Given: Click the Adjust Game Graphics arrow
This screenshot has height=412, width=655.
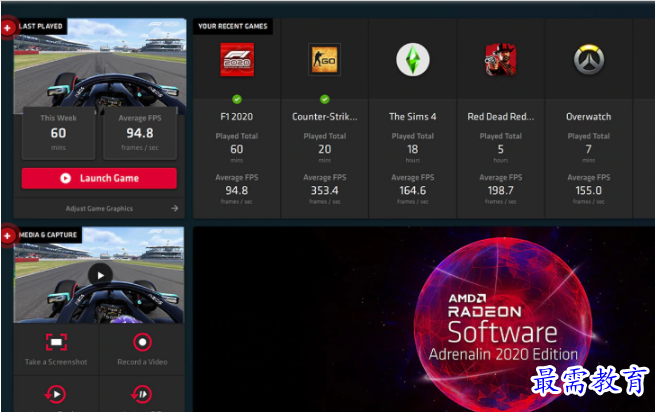Looking at the screenshot, I should tap(175, 208).
